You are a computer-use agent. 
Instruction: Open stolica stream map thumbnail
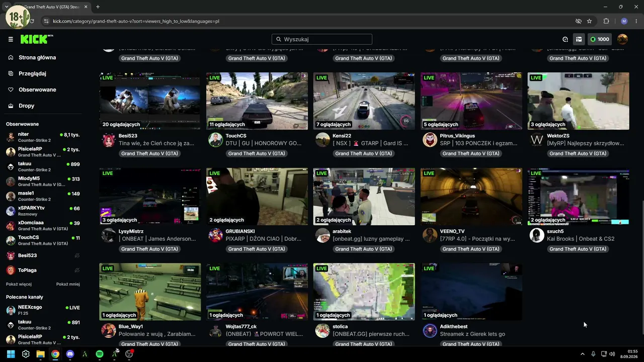point(364,292)
